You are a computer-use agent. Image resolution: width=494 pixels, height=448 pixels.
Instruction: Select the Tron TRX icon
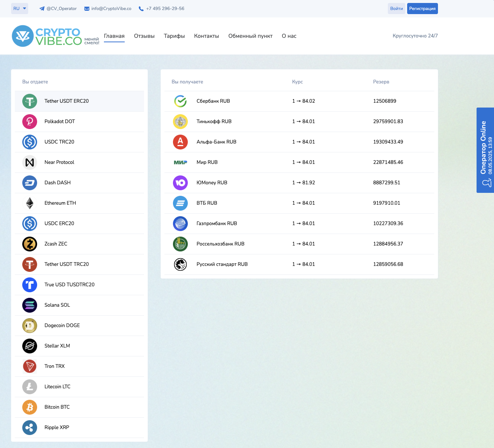pos(30,366)
